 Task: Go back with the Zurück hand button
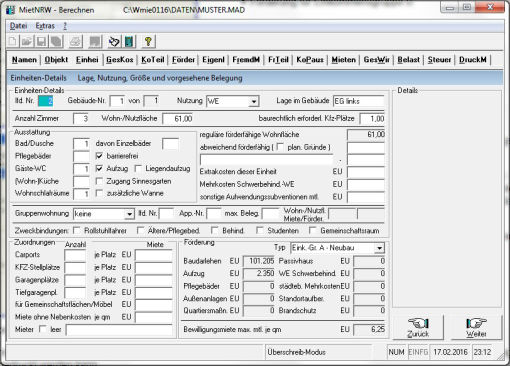pos(418,327)
